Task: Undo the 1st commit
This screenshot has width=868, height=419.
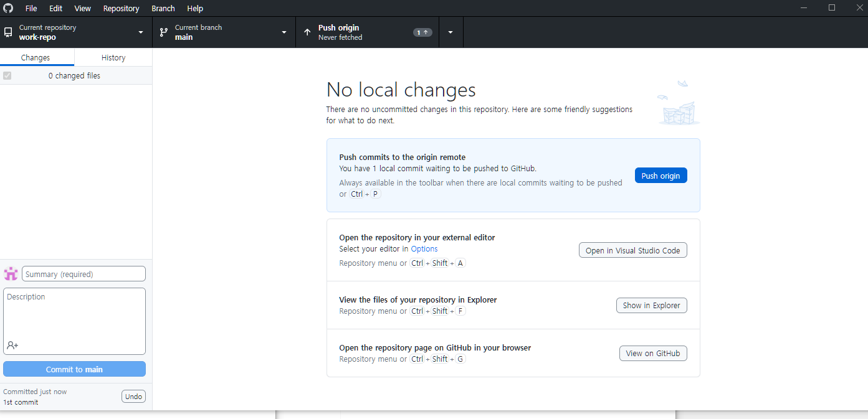Action: 133,397
